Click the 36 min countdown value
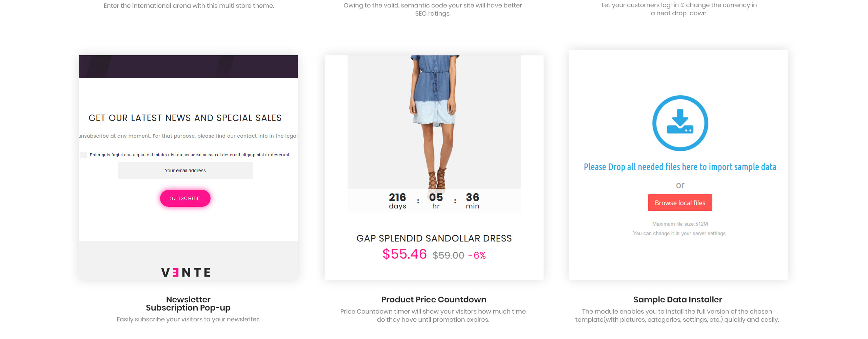Image resolution: width=868 pixels, height=339 pixels. coord(473,201)
